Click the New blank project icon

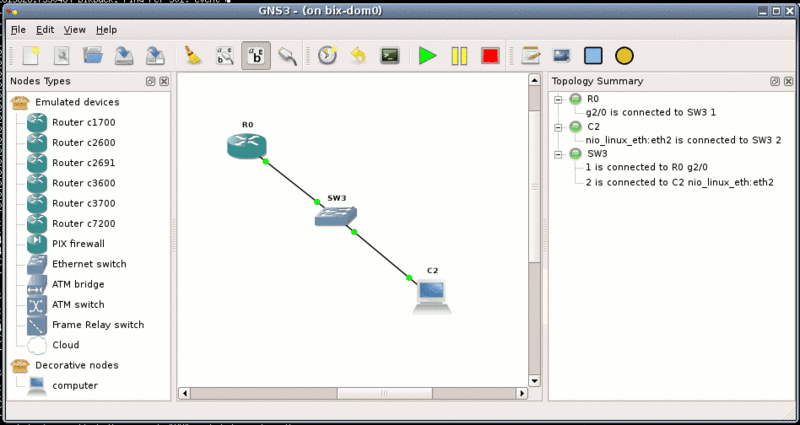coord(31,56)
